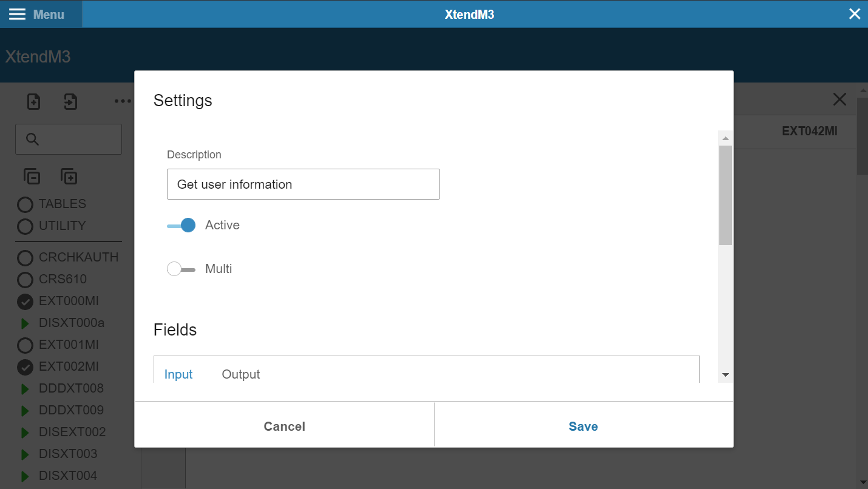Select the CRCHKAUTH radio item
Viewport: 868px width, 489px height.
25,258
